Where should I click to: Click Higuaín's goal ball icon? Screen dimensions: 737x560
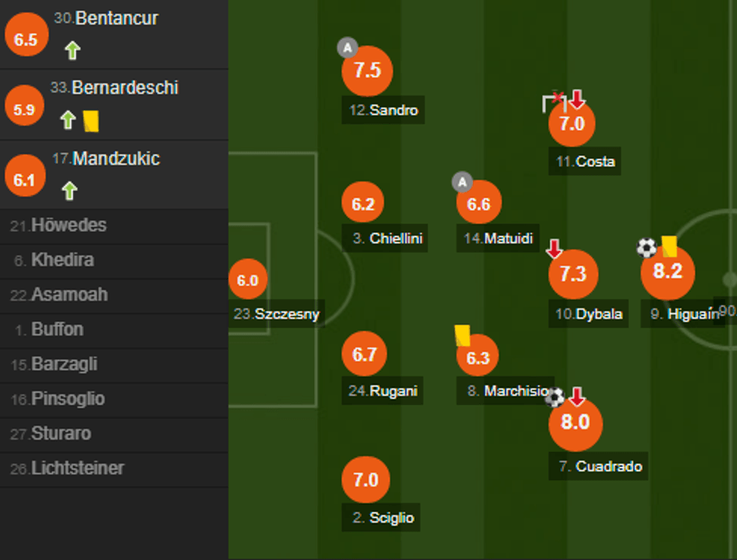pyautogui.click(x=646, y=247)
